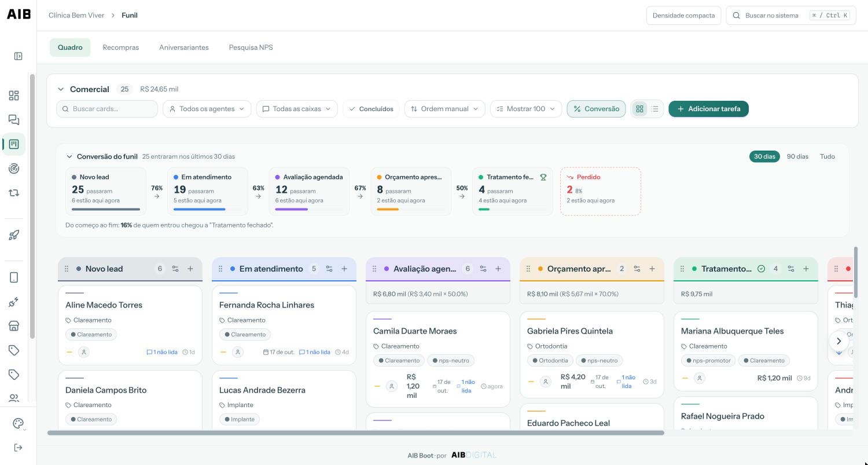Click plus icon on Tratamento column header
This screenshot has height=465, width=868.
(x=806, y=269)
